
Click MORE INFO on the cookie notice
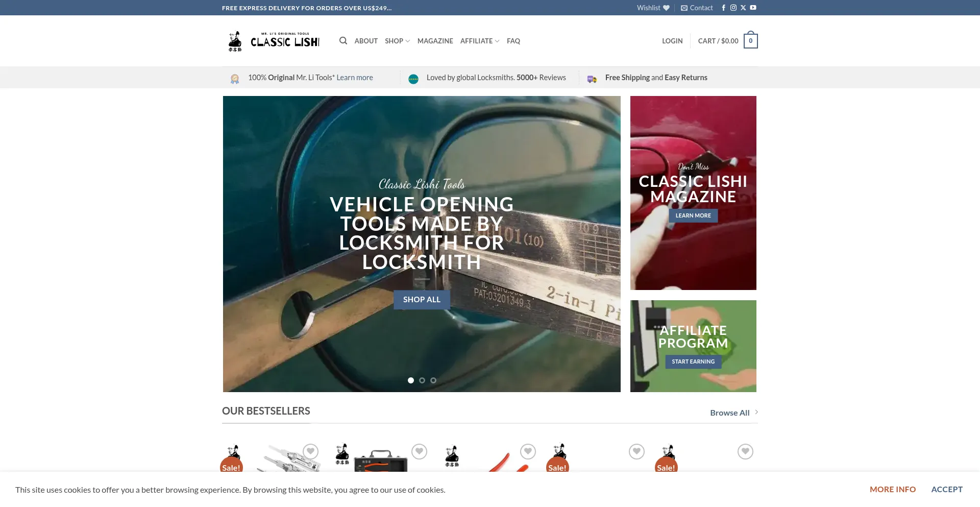[x=893, y=489]
